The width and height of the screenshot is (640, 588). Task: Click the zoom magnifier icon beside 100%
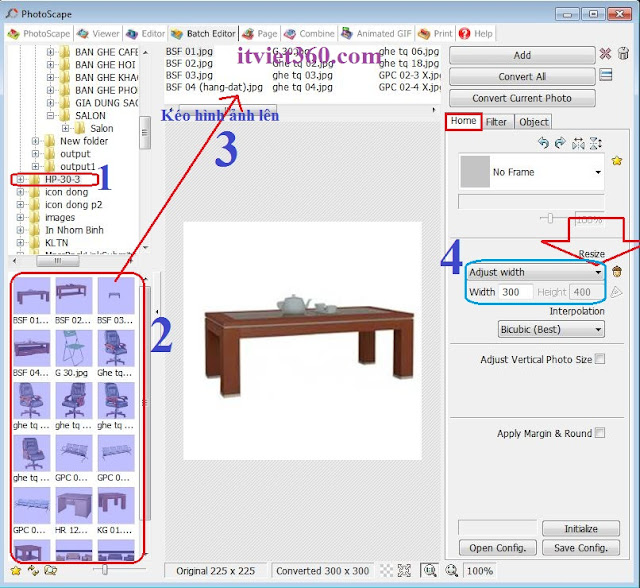coord(451,570)
